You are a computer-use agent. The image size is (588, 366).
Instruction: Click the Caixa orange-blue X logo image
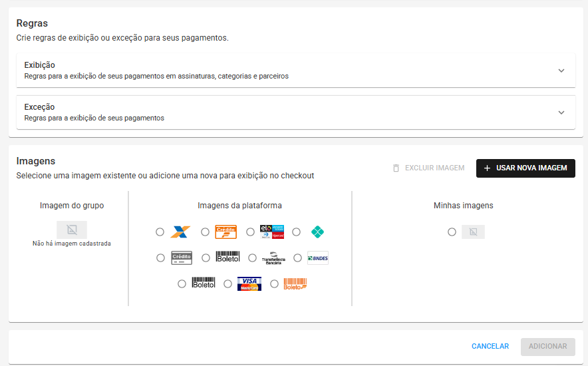click(180, 232)
